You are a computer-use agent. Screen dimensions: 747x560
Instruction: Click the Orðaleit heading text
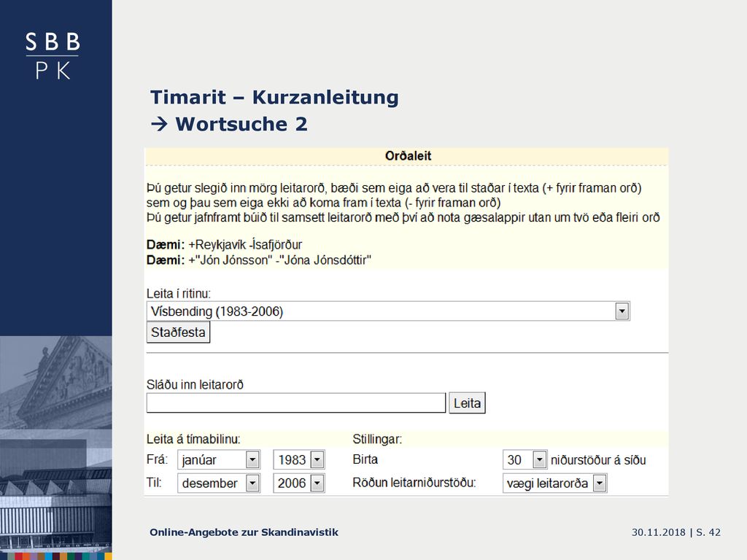coord(408,156)
